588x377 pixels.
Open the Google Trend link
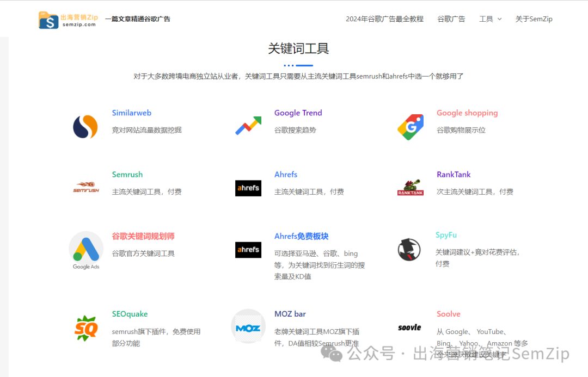(x=298, y=113)
